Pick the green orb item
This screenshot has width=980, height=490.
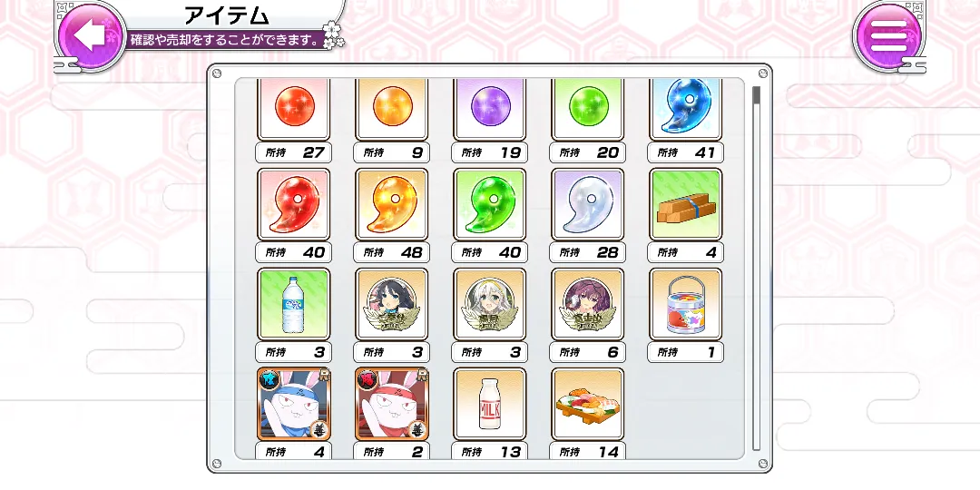tap(587, 110)
